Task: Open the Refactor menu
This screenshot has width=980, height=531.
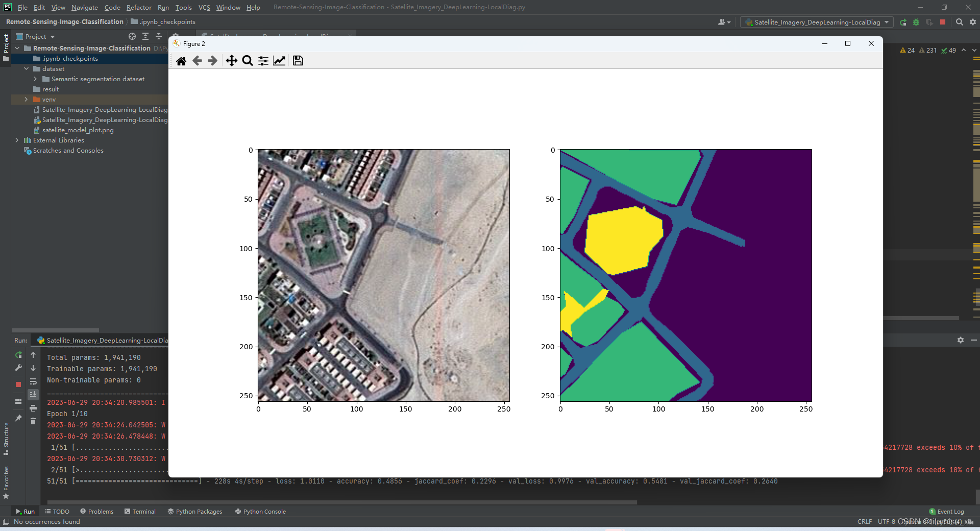Action: click(139, 7)
